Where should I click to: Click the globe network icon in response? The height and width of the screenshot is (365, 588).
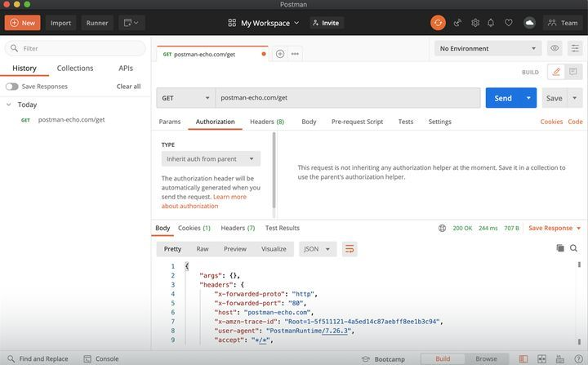coord(442,228)
